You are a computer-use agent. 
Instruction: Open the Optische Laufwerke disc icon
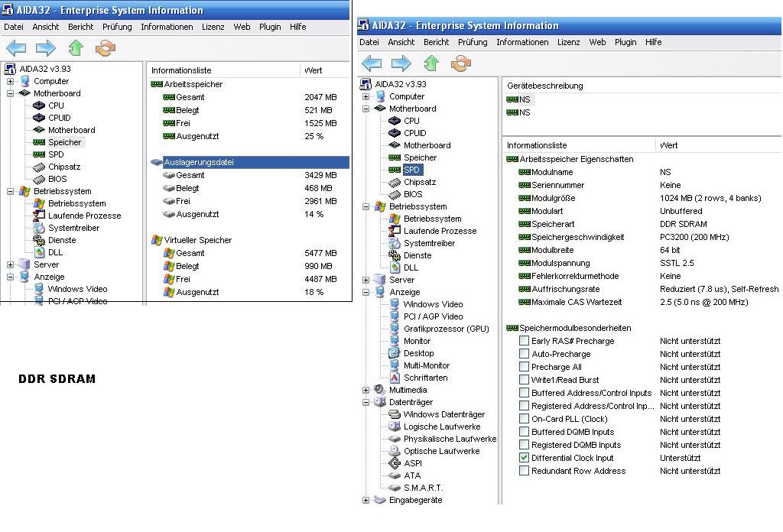[x=395, y=451]
